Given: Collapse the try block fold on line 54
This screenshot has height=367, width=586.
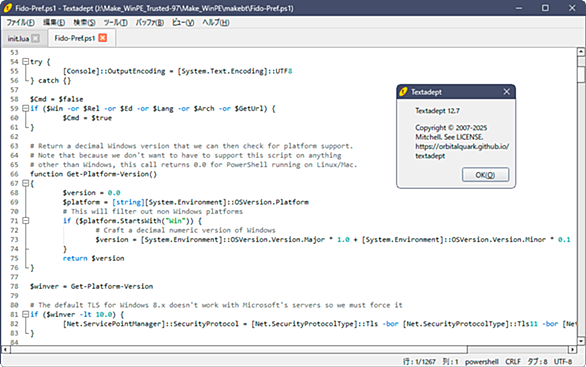Looking at the screenshot, I should (25, 61).
